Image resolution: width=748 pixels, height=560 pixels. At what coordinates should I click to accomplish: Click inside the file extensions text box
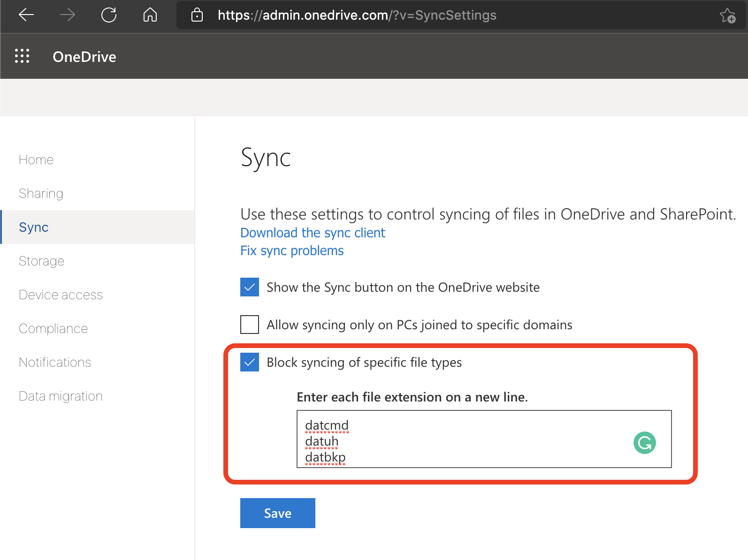469,439
